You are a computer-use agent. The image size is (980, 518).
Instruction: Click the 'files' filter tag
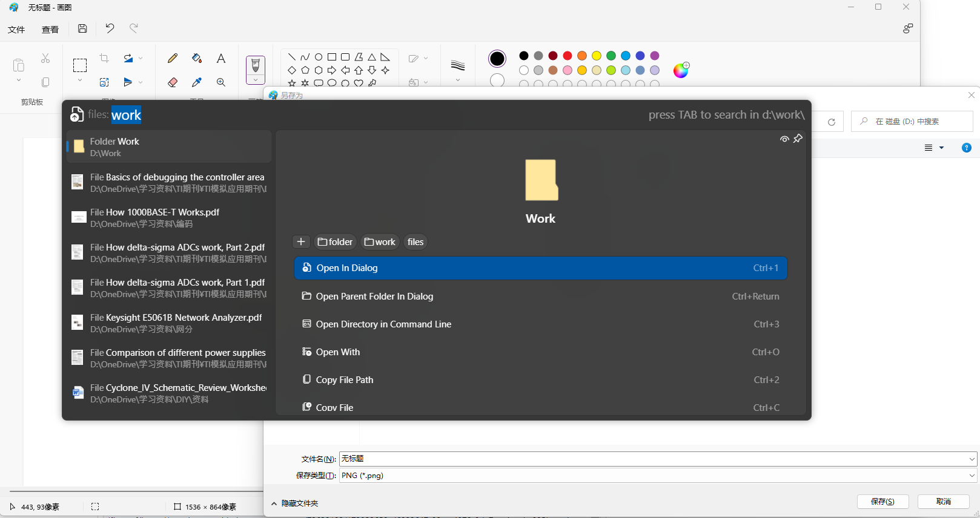pos(416,242)
